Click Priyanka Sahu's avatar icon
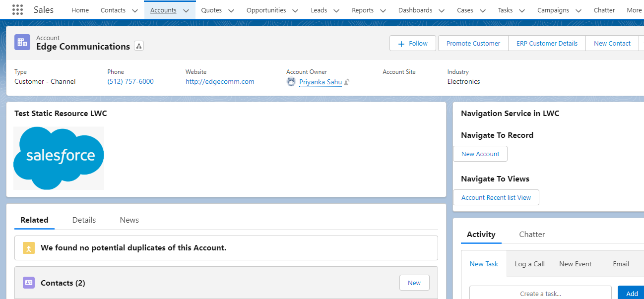Viewport: 644px width, 299px height. tap(291, 82)
